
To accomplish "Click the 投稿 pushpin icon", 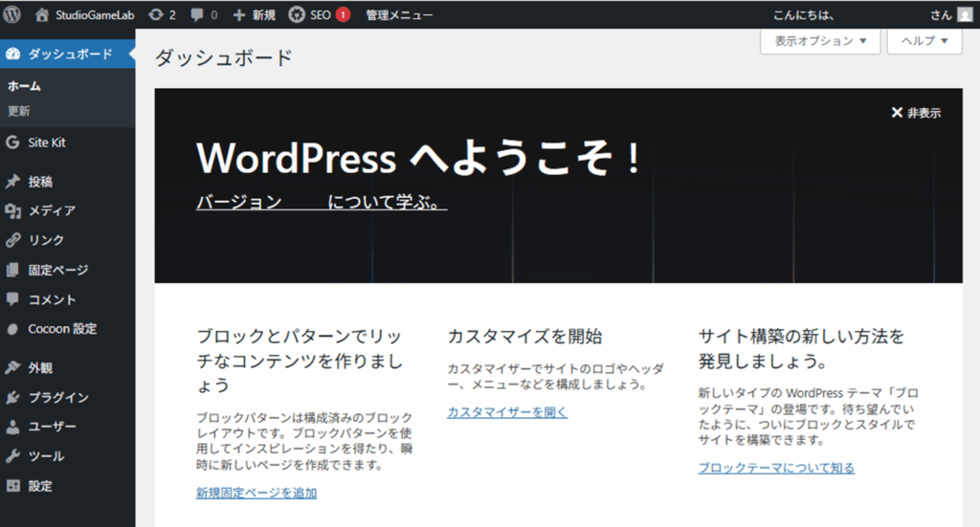I will point(12,181).
